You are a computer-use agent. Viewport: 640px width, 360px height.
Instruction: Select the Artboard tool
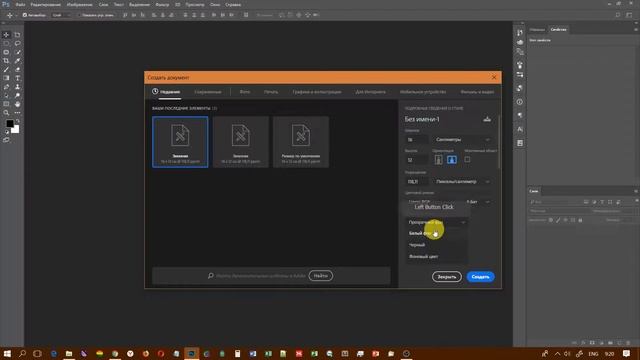click(x=18, y=35)
